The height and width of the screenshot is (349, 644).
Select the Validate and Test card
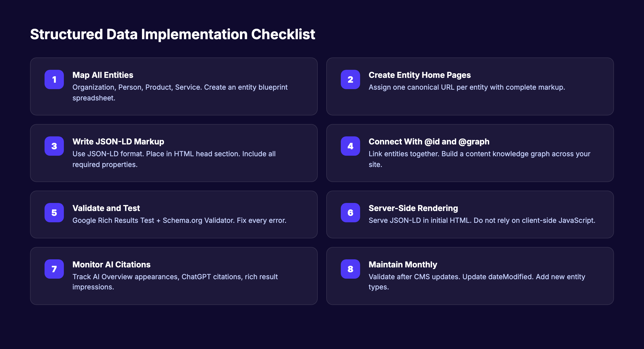click(106, 208)
